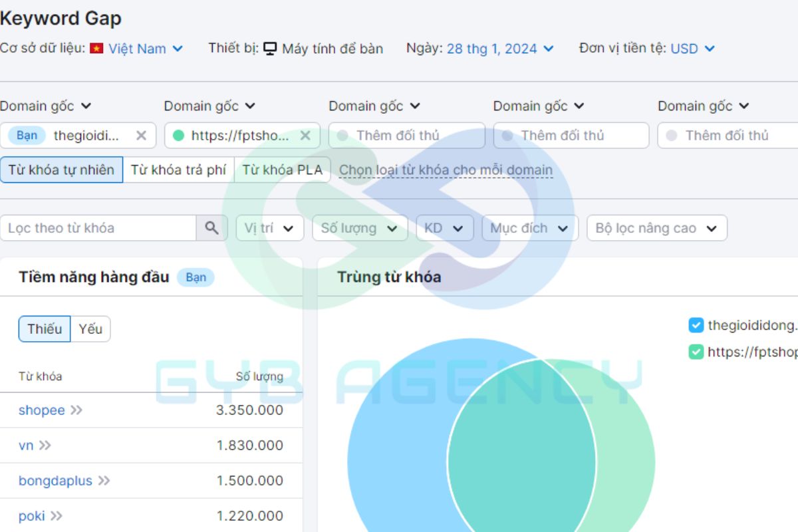Viewport: 798px width, 532px height.
Task: Click the desktop monitor device icon
Action: [x=270, y=49]
